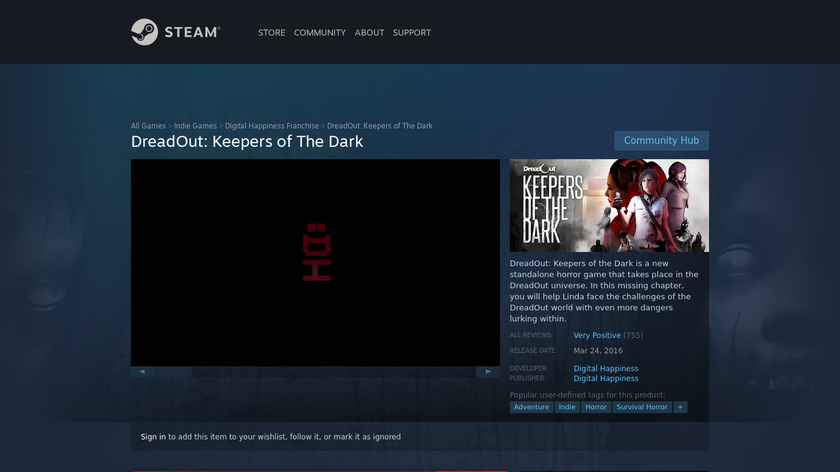
Task: Open publisher Digital Happiness link
Action: click(x=605, y=378)
